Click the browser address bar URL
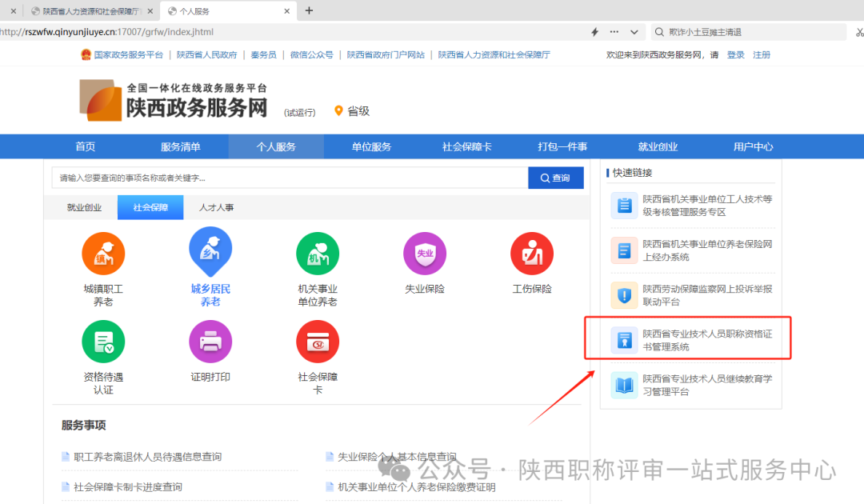Image resolution: width=864 pixels, height=504 pixels. click(x=107, y=32)
